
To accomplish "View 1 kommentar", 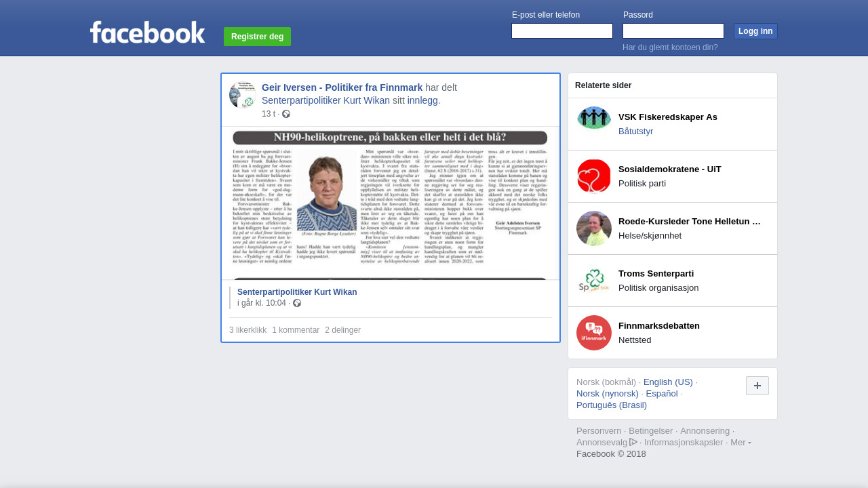I will [x=296, y=330].
